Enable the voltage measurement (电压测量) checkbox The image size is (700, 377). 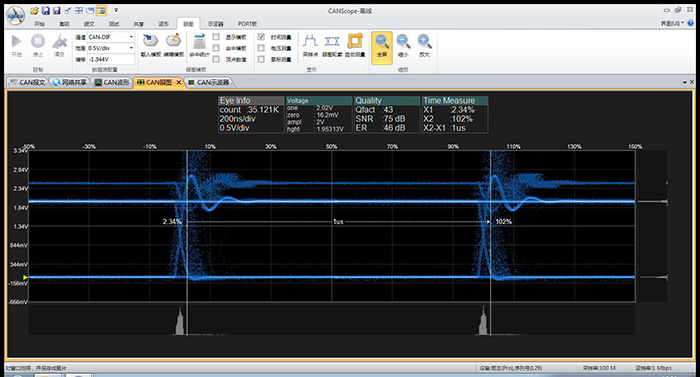[261, 48]
